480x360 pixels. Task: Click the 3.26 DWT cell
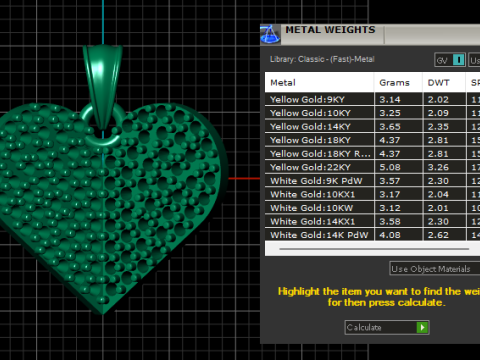(x=444, y=167)
